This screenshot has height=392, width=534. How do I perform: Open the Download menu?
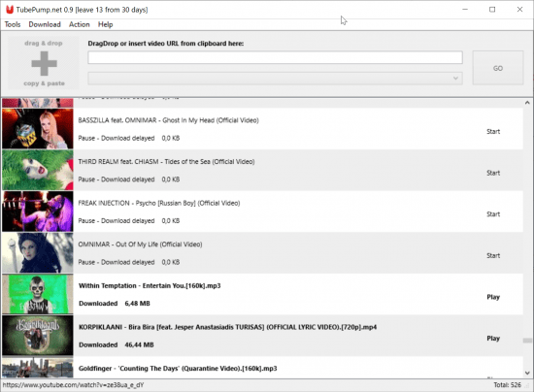click(45, 24)
